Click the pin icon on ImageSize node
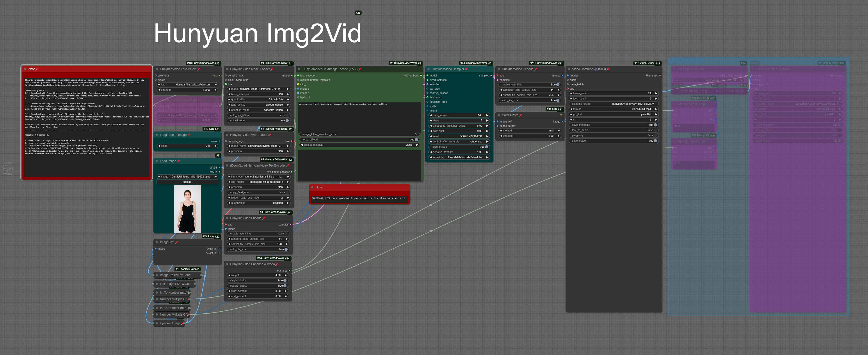 [x=177, y=242]
